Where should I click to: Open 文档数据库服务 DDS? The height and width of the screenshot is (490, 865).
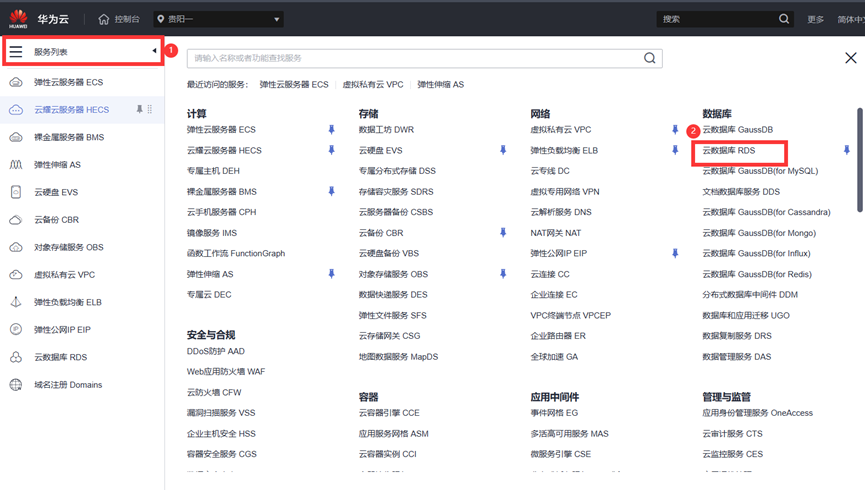pyautogui.click(x=741, y=191)
